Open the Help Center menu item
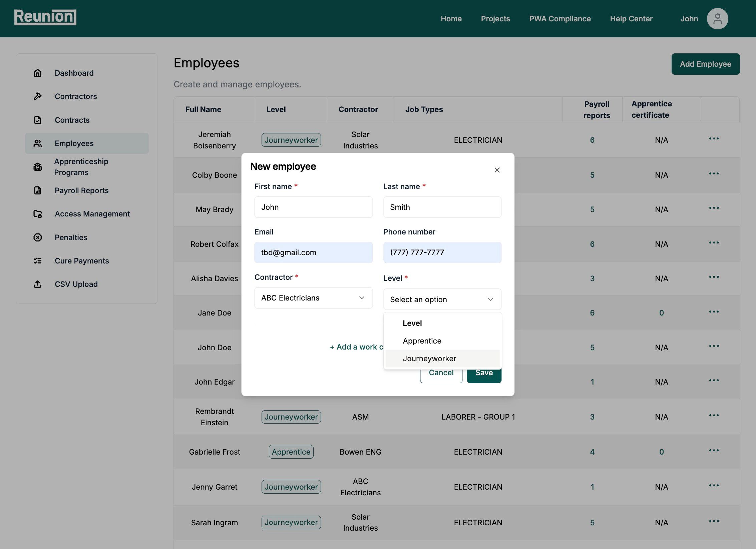756x549 pixels. (631, 18)
